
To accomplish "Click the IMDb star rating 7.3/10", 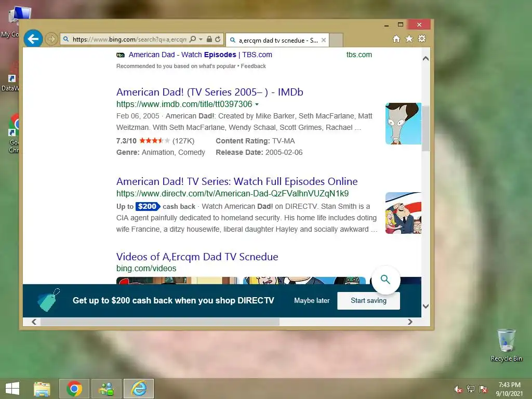I will 155,141.
